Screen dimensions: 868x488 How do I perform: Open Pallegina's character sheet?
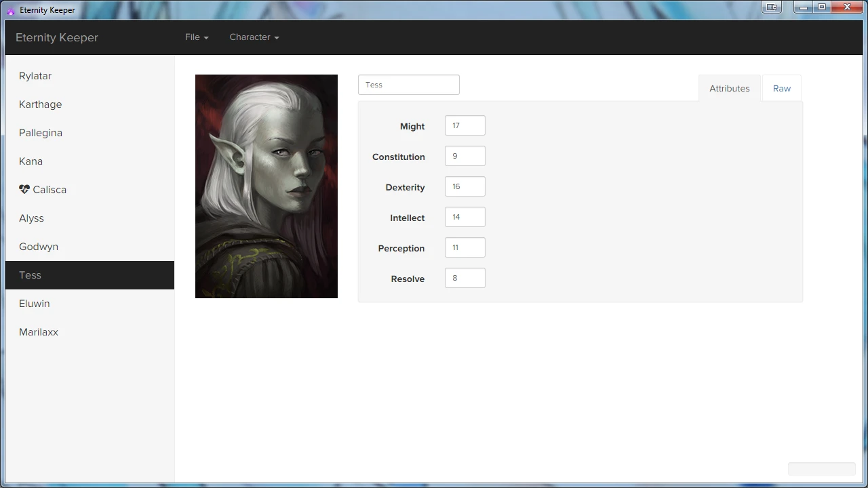click(x=40, y=132)
